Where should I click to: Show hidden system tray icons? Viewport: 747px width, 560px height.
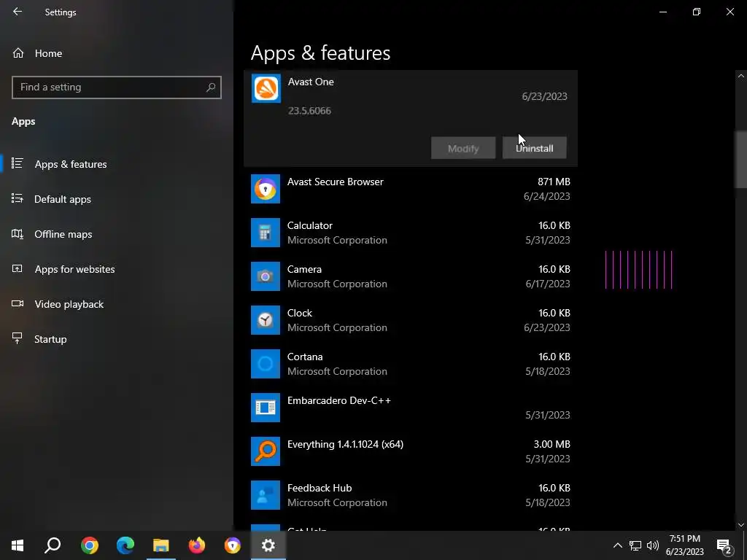(617, 545)
